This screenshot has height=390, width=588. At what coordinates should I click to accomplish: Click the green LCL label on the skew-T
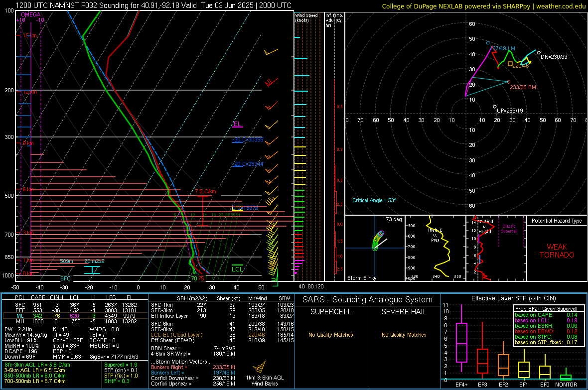click(x=237, y=269)
